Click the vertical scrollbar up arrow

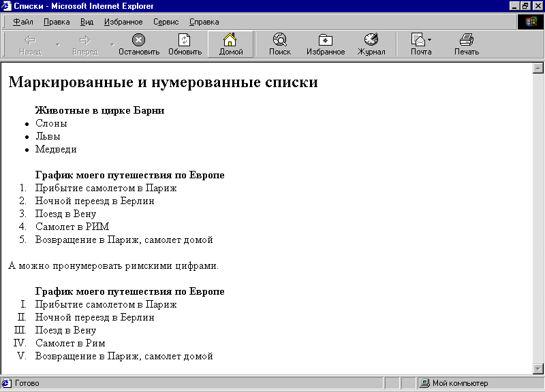point(538,67)
